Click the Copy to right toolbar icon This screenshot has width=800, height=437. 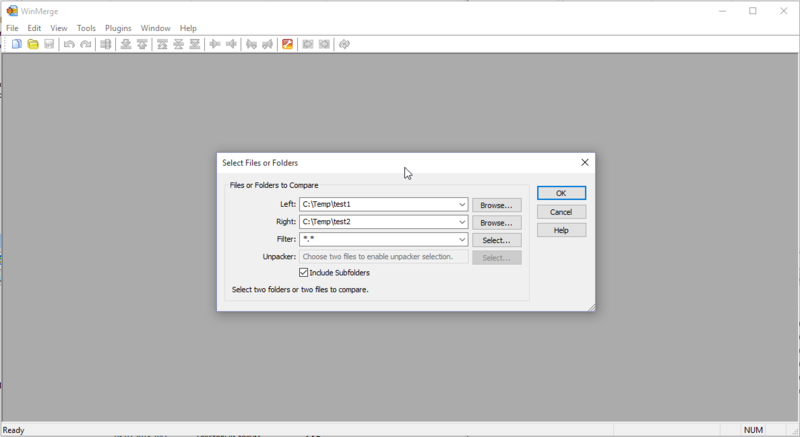[215, 44]
